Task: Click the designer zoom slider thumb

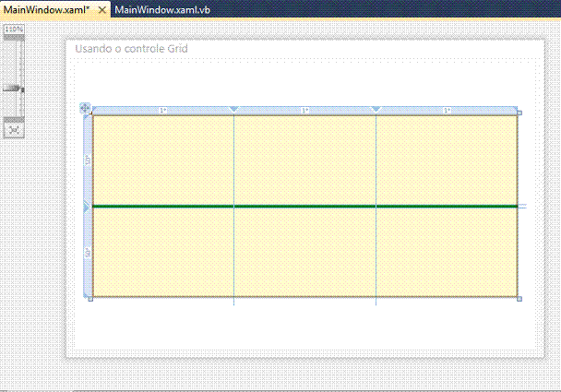Action: 14,89
